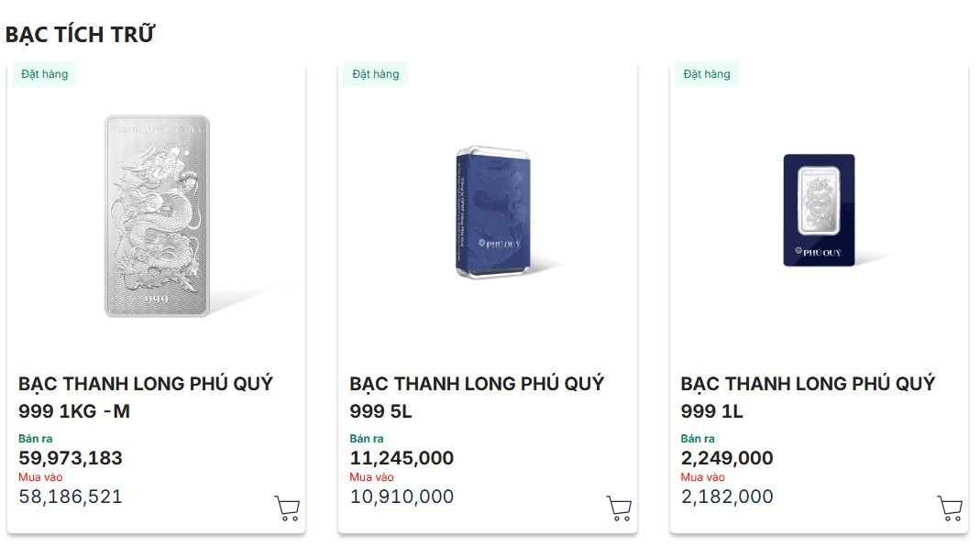This screenshot has width=980, height=546.
Task: Open the blue 5L box product image
Action: click(x=494, y=212)
